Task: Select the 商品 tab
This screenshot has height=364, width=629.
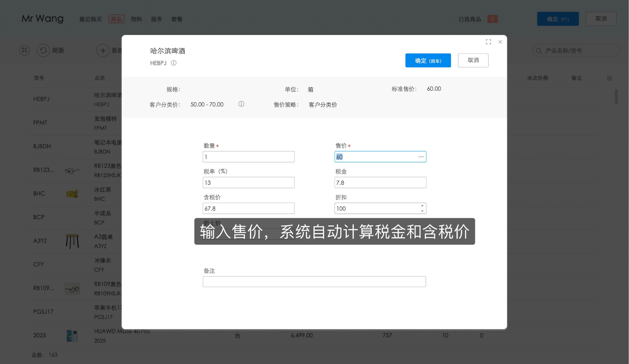Action: [116, 19]
